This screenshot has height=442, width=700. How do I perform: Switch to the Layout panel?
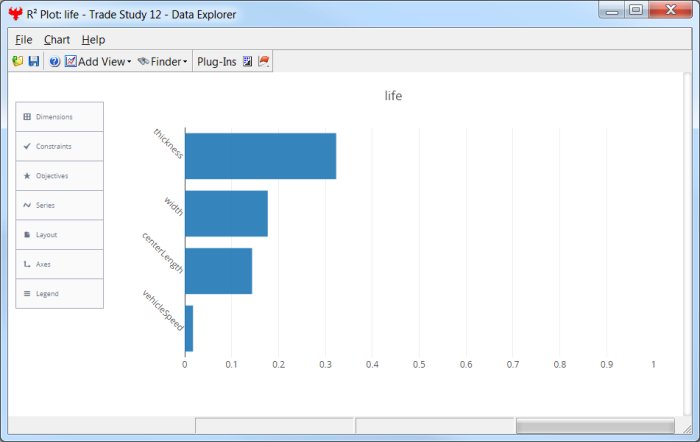(x=59, y=235)
